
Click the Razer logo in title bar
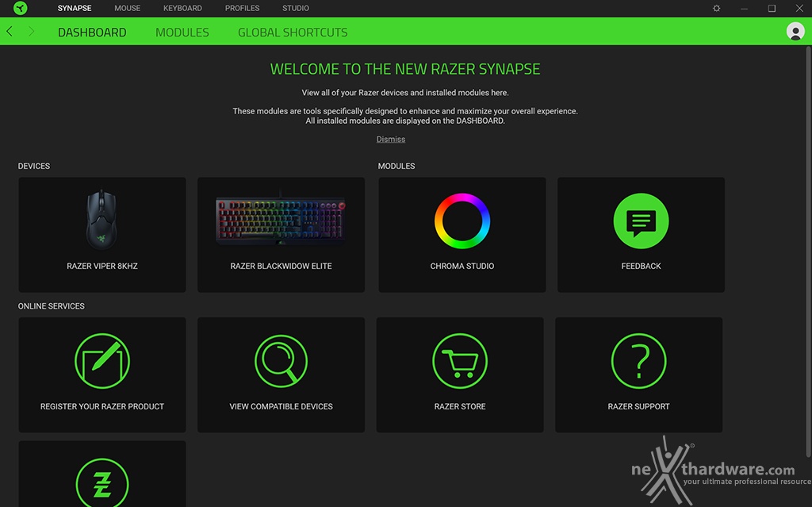point(20,8)
